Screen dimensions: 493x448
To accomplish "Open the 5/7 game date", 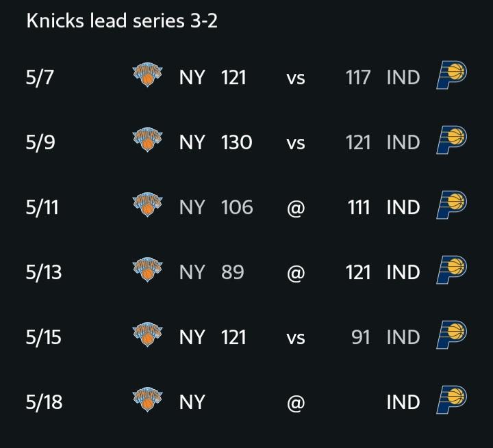I will click(x=40, y=77).
